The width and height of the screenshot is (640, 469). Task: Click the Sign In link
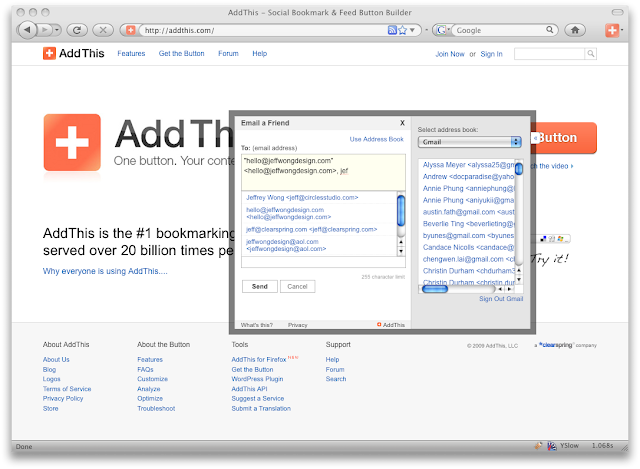click(x=491, y=54)
